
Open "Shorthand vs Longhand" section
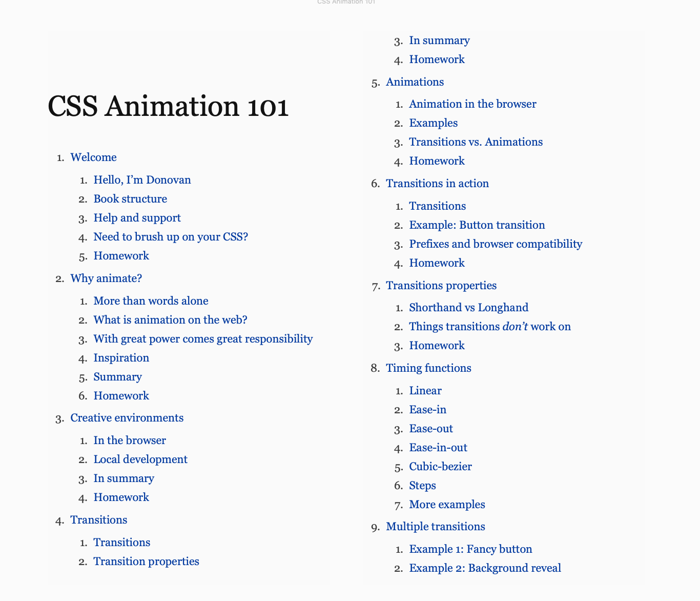(468, 307)
